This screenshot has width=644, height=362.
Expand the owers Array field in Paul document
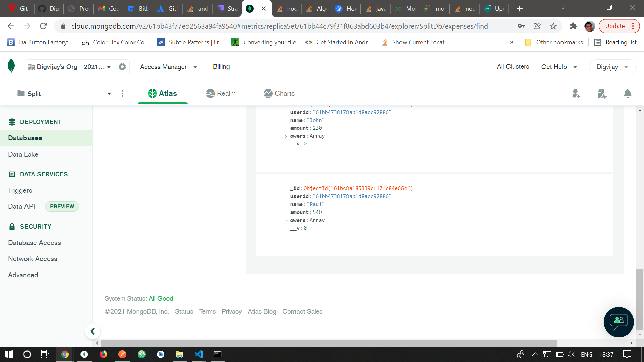pyautogui.click(x=286, y=220)
